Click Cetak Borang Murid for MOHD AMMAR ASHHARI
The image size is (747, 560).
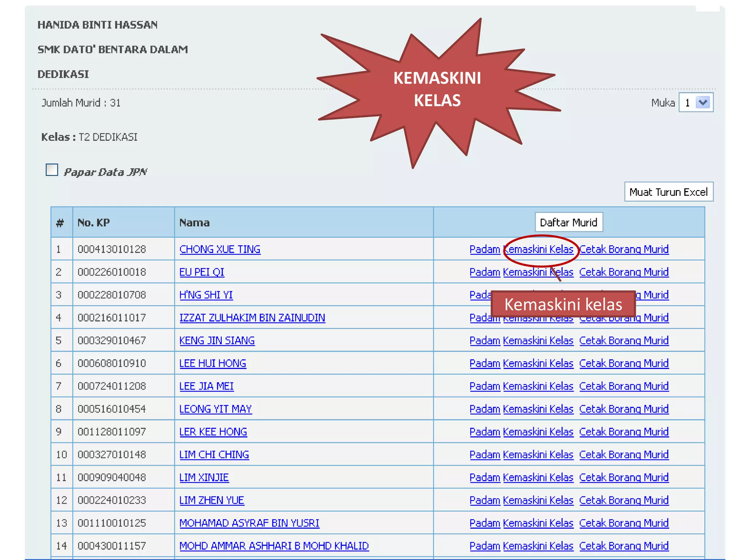[x=624, y=546]
